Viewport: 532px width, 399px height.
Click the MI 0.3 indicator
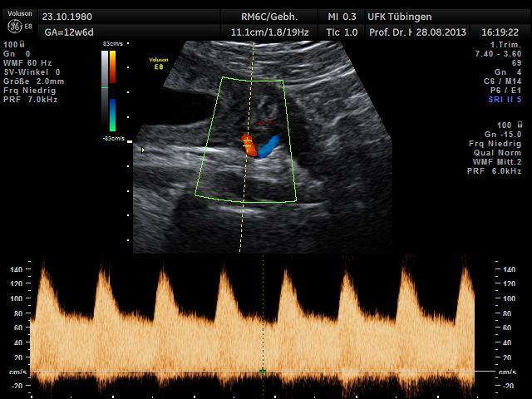point(342,16)
